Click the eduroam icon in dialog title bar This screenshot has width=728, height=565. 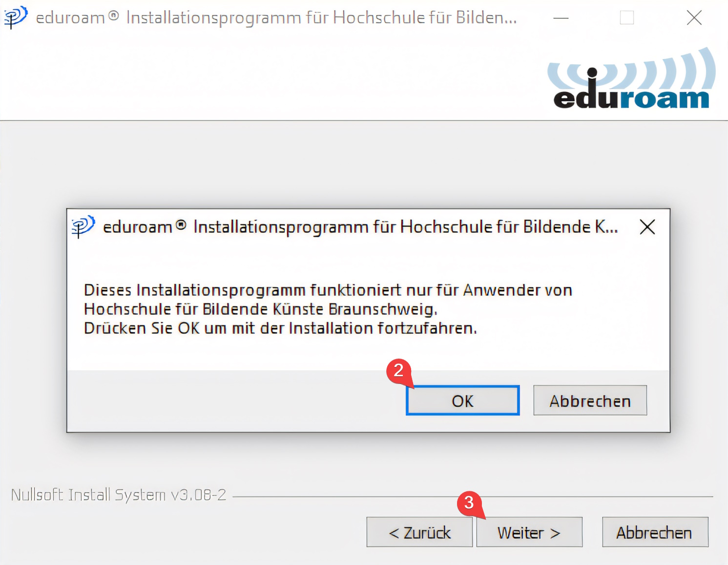point(83,227)
